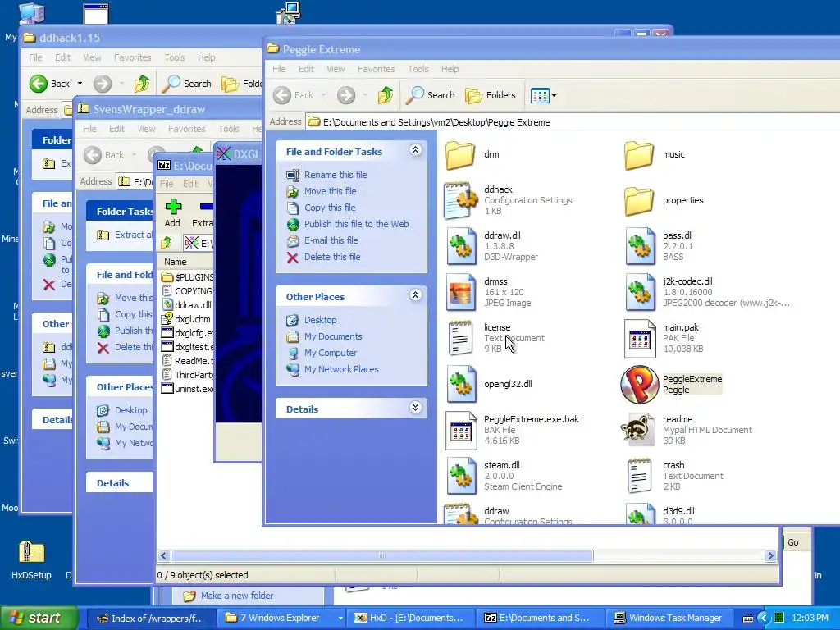Select the ddraw.dll 1.3.8.8 file icon
Viewport: 840px width, 630px height.
[x=461, y=246]
